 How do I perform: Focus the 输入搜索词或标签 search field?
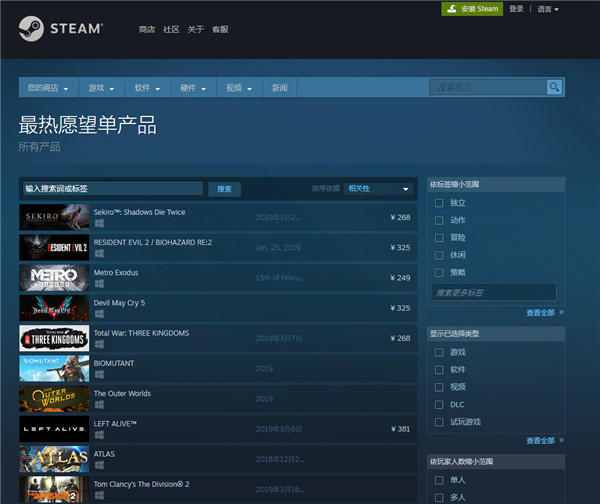tap(112, 188)
